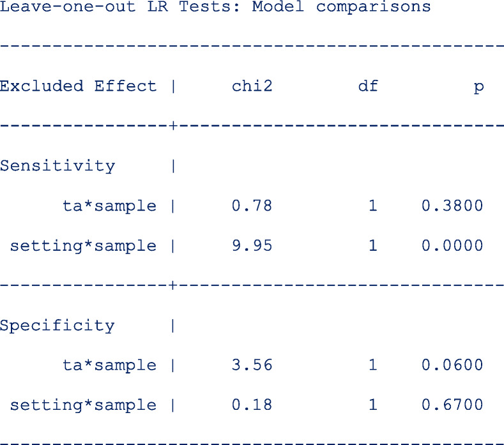Click the chi2 value 3.56
Screen dimensions: 504x445
[x=252, y=365]
